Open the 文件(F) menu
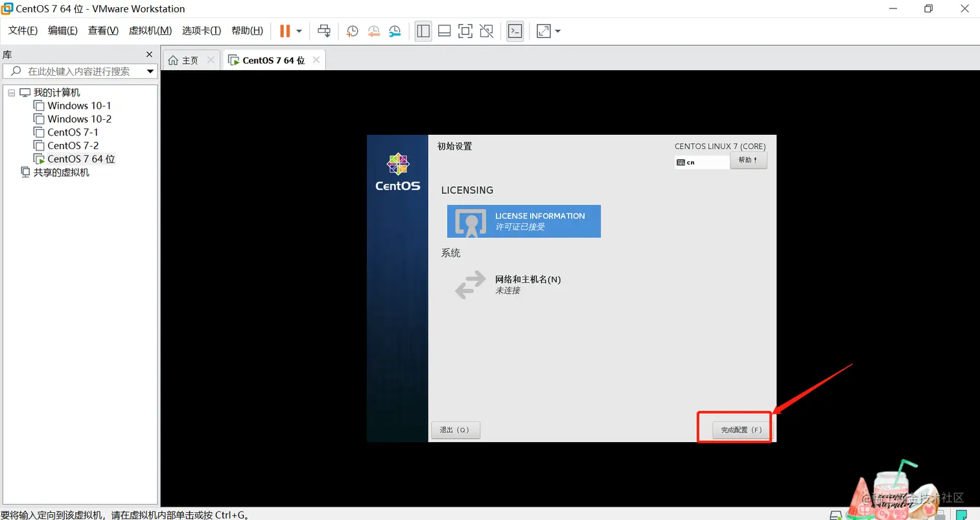The height and width of the screenshot is (520, 980). click(x=23, y=30)
